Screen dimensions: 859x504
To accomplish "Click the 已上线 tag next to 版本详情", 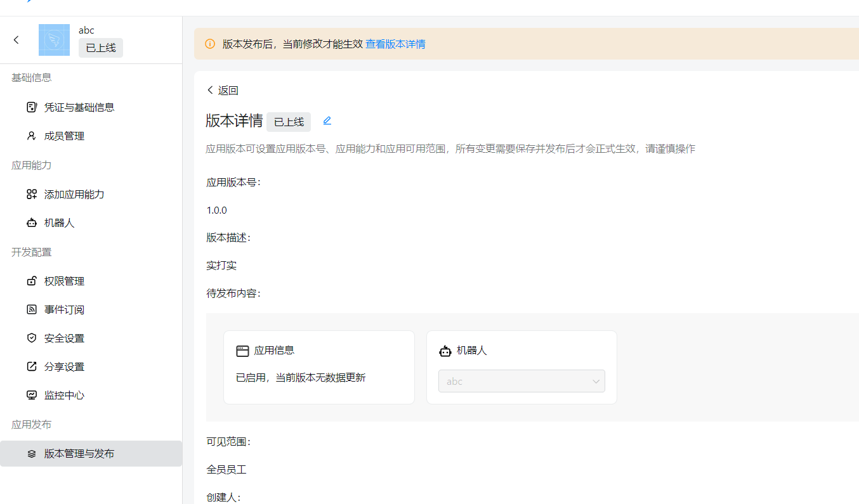I will (289, 122).
